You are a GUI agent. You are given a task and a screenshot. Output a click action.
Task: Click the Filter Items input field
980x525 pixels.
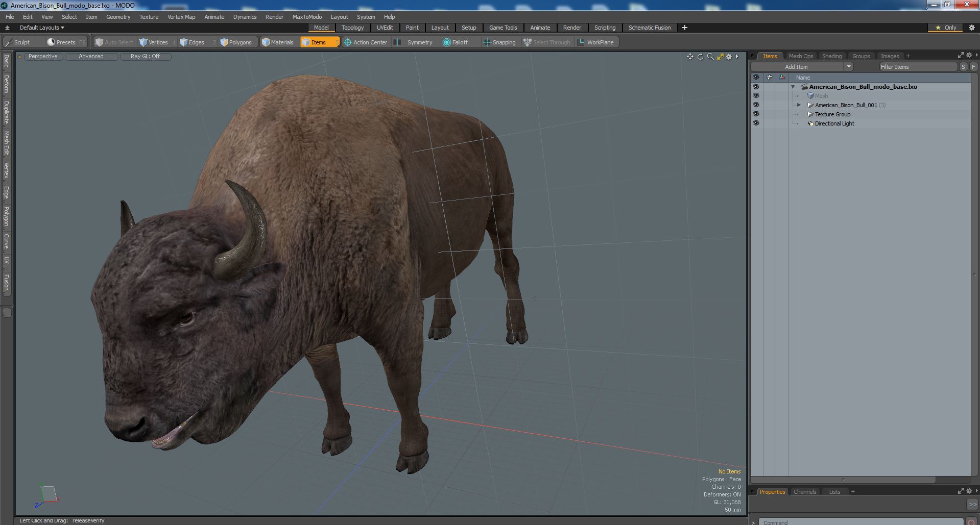pyautogui.click(x=918, y=66)
